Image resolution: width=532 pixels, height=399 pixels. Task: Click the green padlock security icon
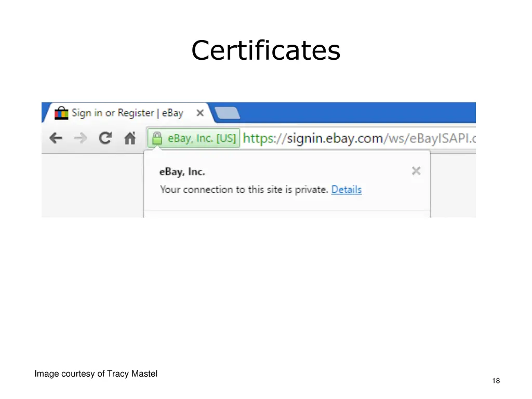coord(157,138)
